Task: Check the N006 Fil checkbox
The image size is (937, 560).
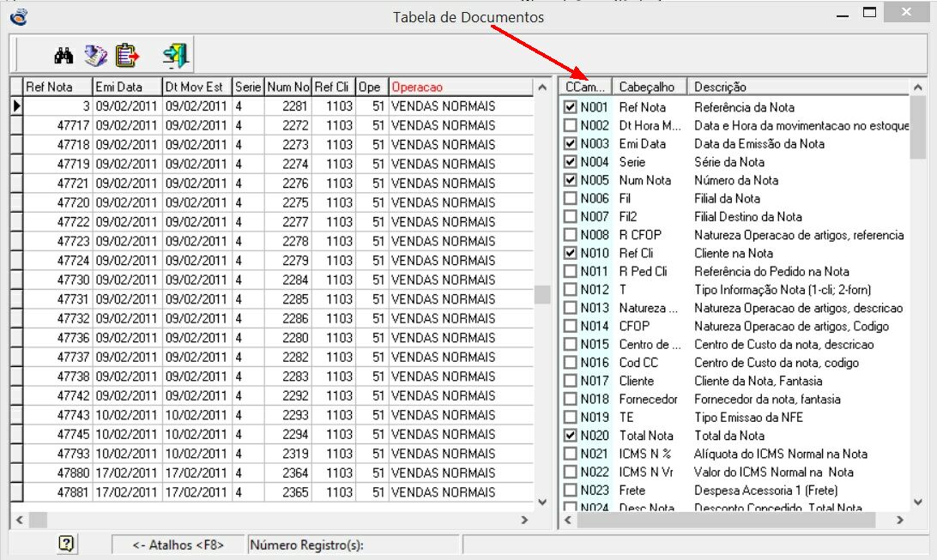Action: pyautogui.click(x=570, y=198)
